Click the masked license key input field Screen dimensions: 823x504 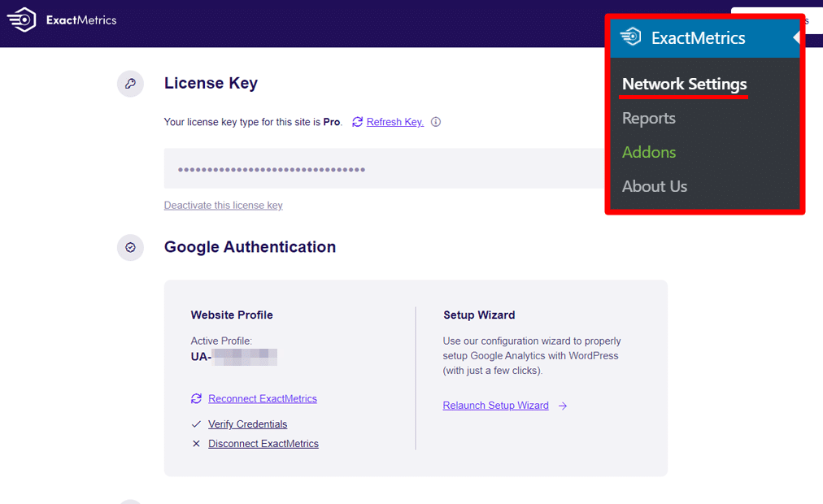point(385,168)
